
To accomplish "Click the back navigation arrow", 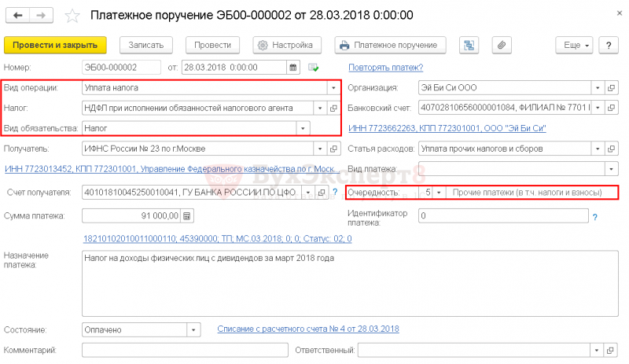I will 17,16.
